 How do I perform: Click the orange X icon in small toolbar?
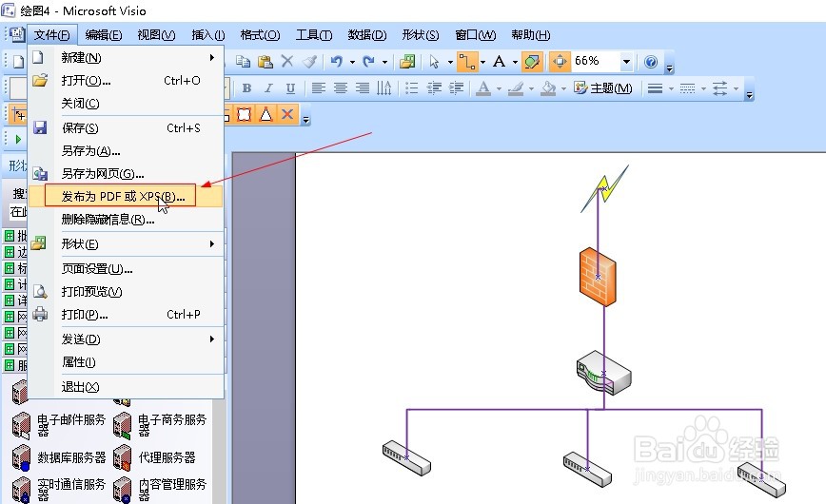tap(287, 114)
